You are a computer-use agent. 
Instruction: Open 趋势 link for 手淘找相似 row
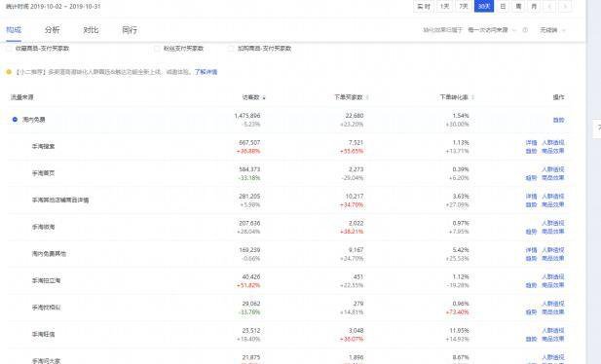[x=531, y=311]
